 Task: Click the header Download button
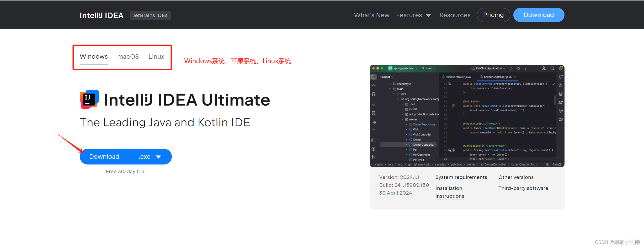539,15
